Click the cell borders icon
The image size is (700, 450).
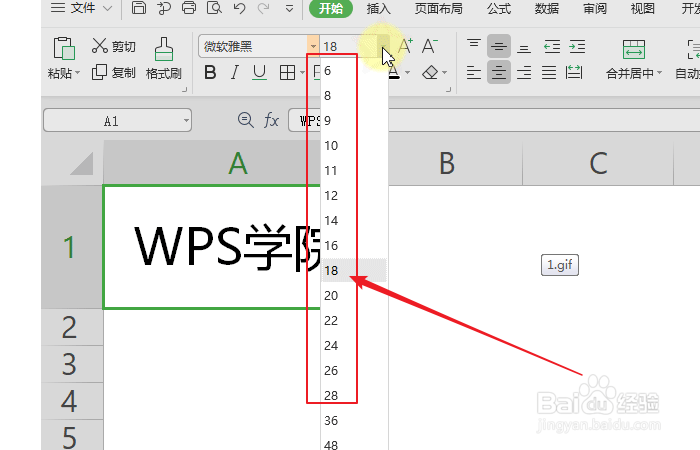coord(287,72)
